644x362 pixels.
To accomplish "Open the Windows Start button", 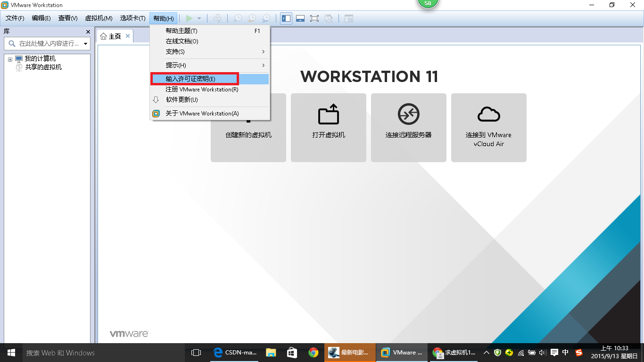I will pos(11,353).
